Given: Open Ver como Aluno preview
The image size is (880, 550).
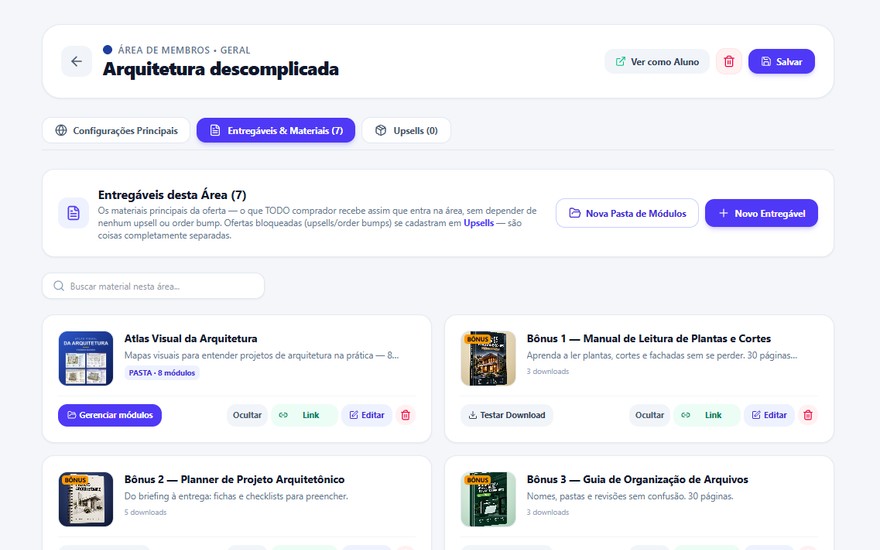Looking at the screenshot, I should point(657,61).
